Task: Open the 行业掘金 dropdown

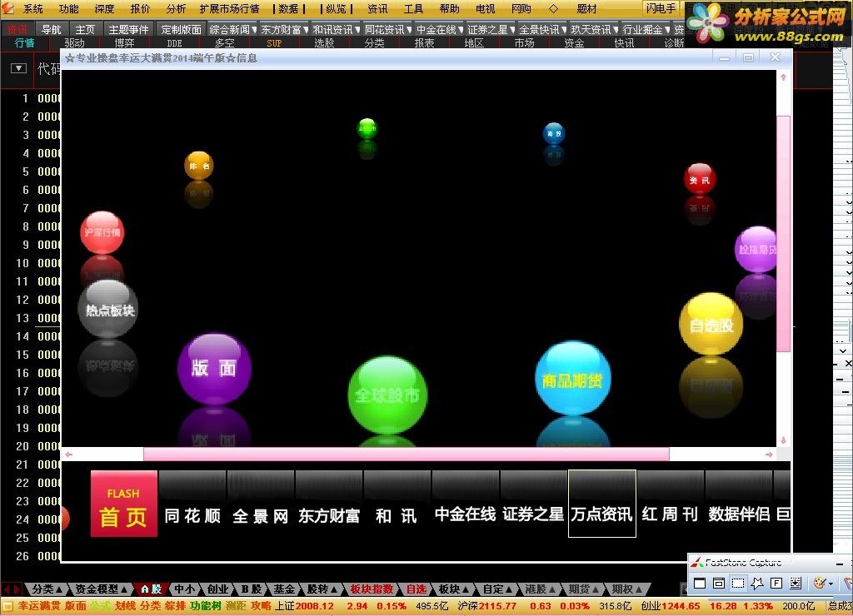Action: click(646, 29)
